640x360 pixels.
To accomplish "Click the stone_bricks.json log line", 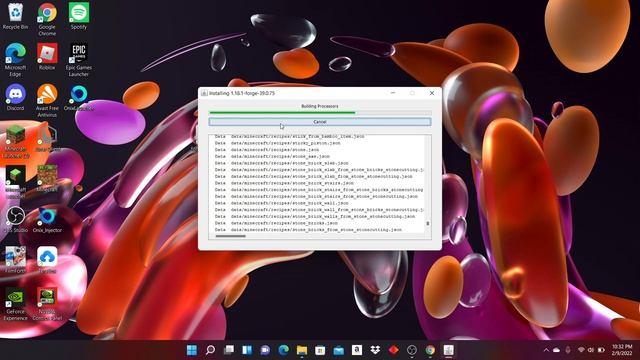I will tap(276, 223).
